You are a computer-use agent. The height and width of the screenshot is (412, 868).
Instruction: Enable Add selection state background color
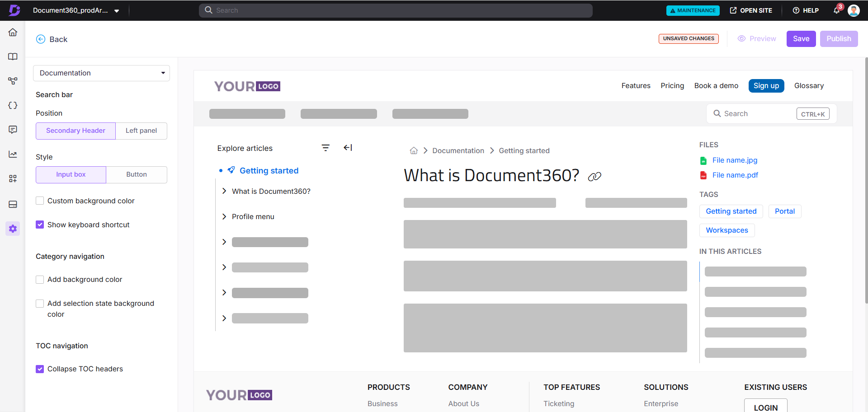[40, 304]
